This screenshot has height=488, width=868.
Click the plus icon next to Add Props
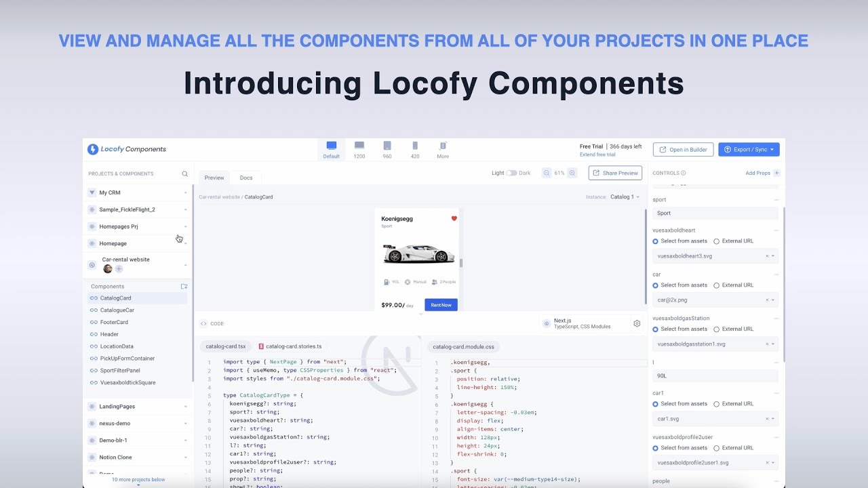(x=777, y=173)
